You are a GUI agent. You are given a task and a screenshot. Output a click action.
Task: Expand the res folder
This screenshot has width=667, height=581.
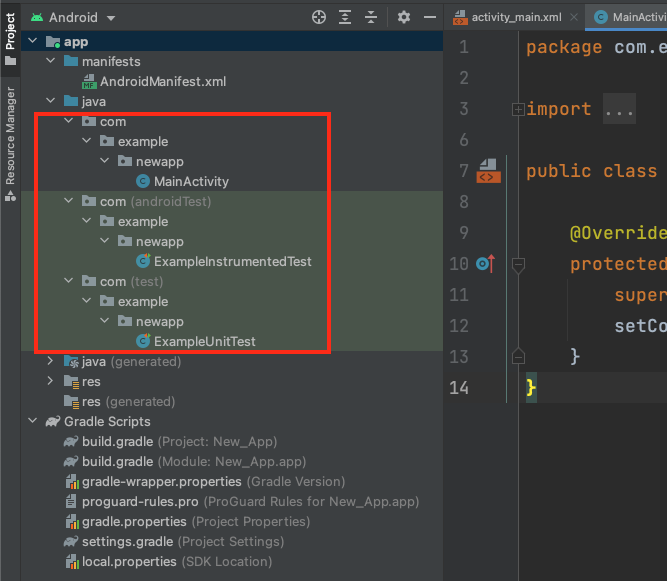[x=51, y=381]
